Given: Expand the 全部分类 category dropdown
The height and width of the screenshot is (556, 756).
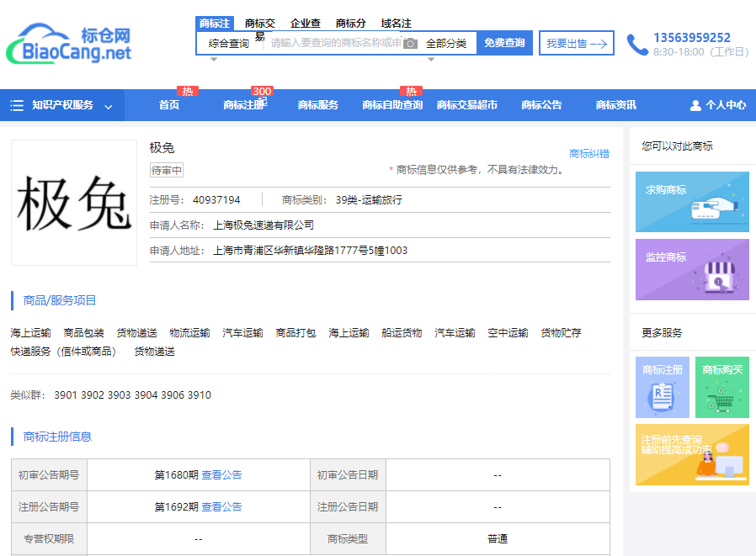Looking at the screenshot, I should coord(446,44).
